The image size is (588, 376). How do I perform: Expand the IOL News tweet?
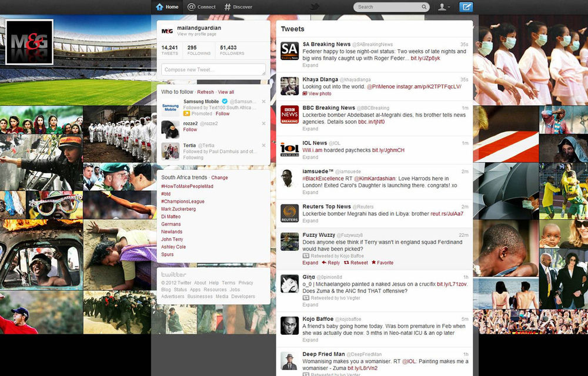[310, 157]
